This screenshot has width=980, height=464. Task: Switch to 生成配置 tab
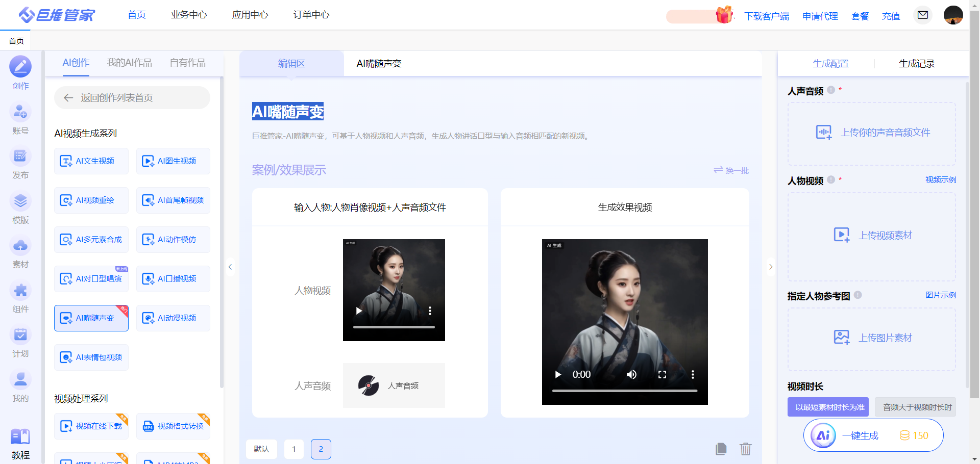[x=830, y=64]
